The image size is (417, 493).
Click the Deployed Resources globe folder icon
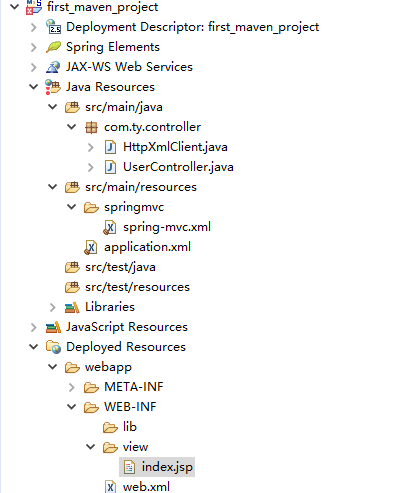coord(53,347)
